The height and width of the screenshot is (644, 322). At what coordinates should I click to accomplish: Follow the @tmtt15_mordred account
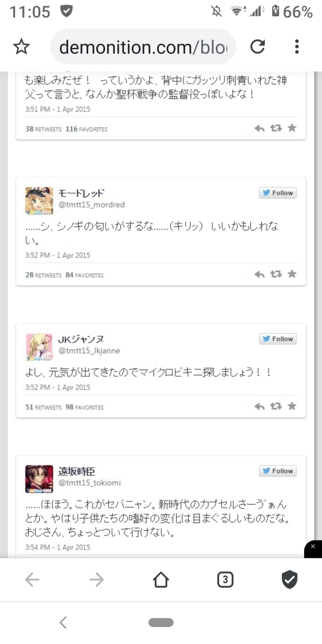278,193
